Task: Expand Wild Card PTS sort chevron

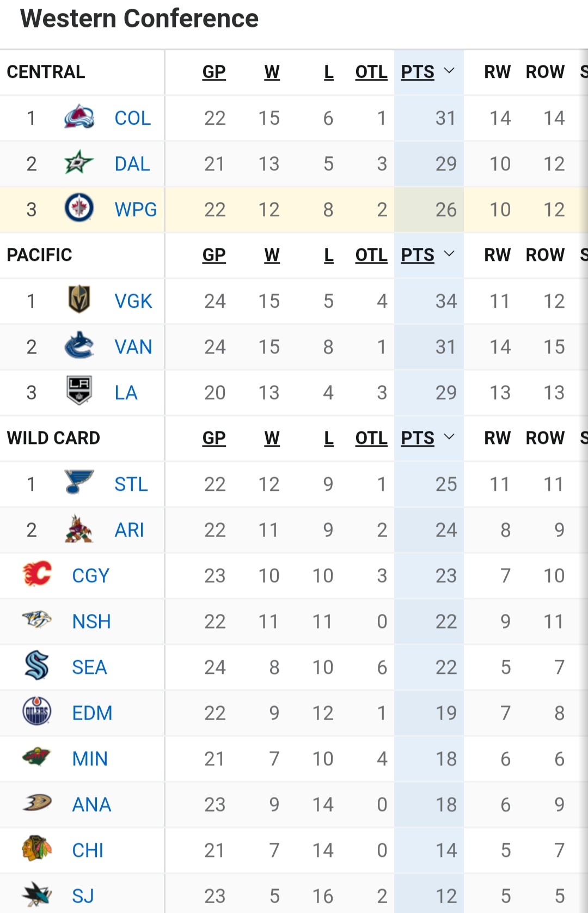Action: (x=449, y=437)
